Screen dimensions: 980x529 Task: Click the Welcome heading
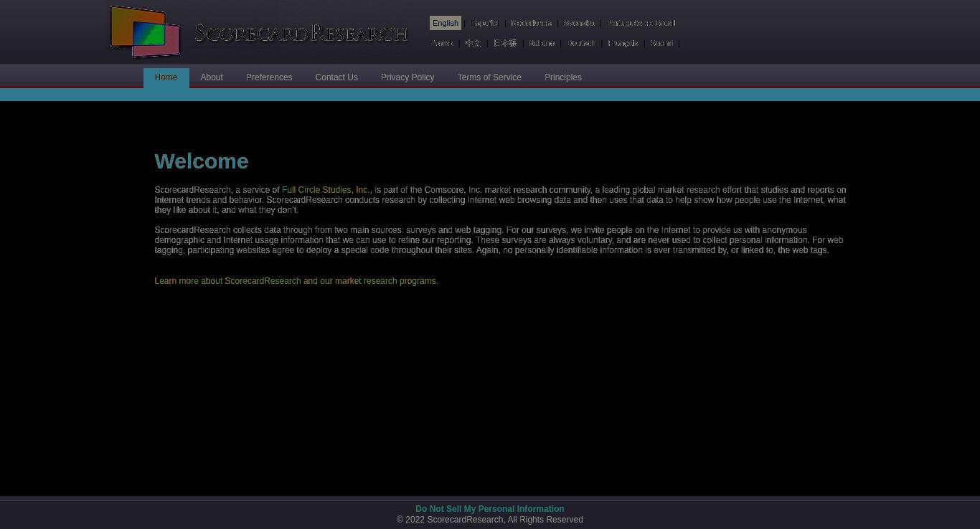[x=202, y=161]
